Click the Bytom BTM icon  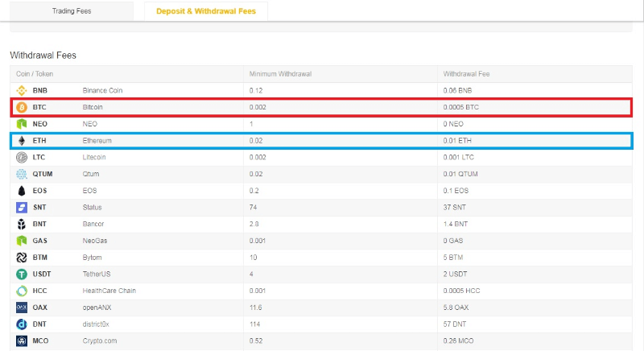pyautogui.click(x=22, y=258)
